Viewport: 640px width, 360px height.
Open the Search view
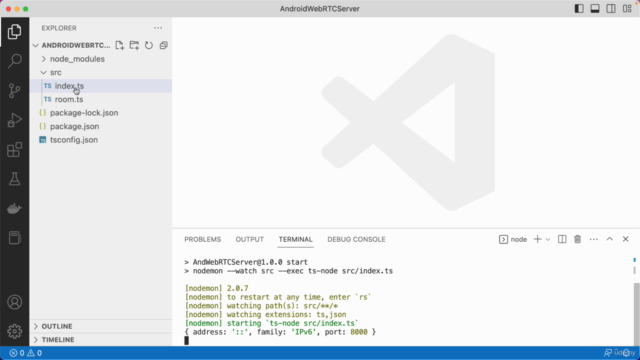(14, 61)
